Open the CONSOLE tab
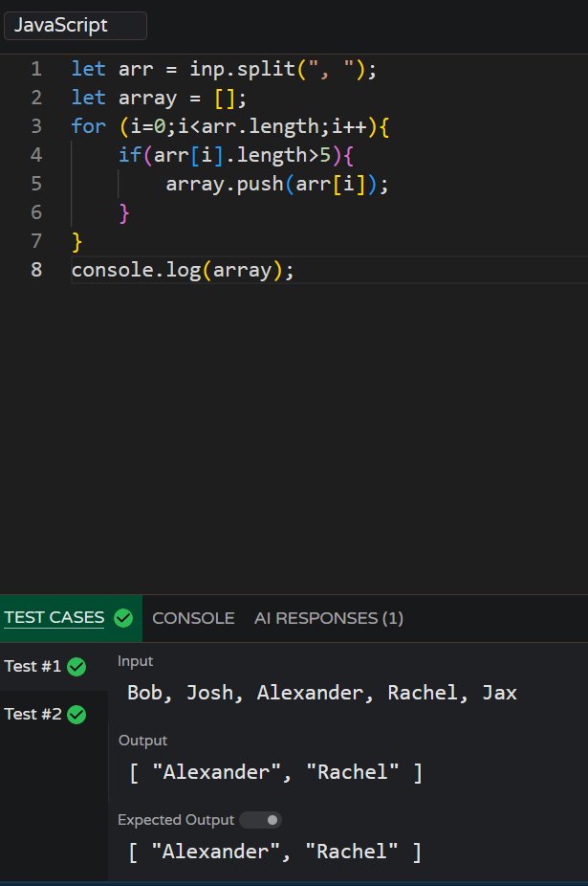588x886 pixels. [x=193, y=618]
